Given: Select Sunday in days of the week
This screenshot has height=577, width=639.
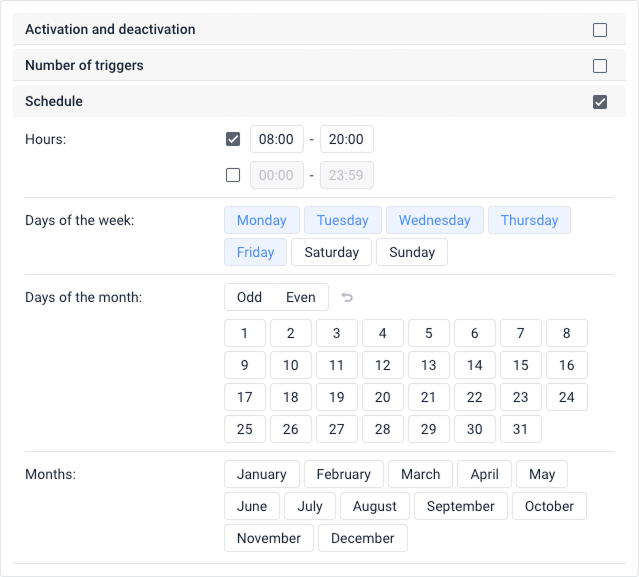Looking at the screenshot, I should pyautogui.click(x=411, y=252).
